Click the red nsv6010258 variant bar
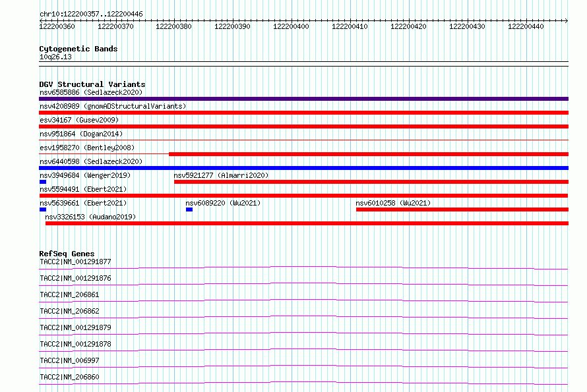Image resolution: width=587 pixels, height=392 pixels. [462, 210]
